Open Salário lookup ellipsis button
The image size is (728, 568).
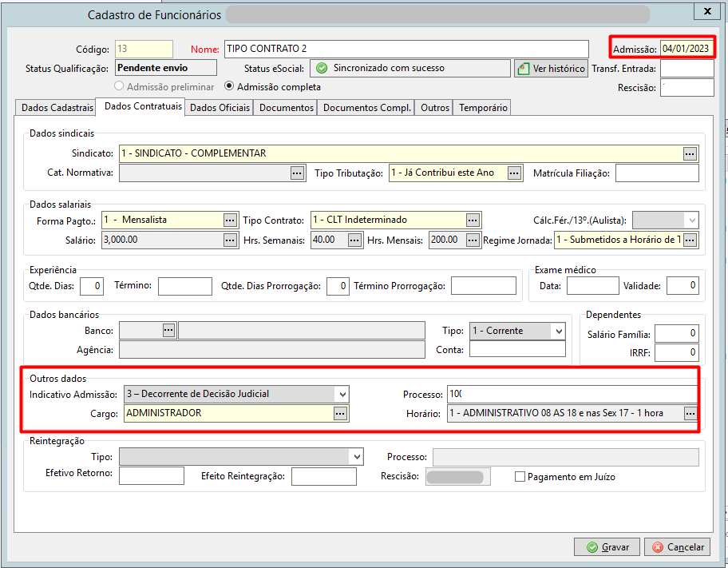click(x=230, y=240)
